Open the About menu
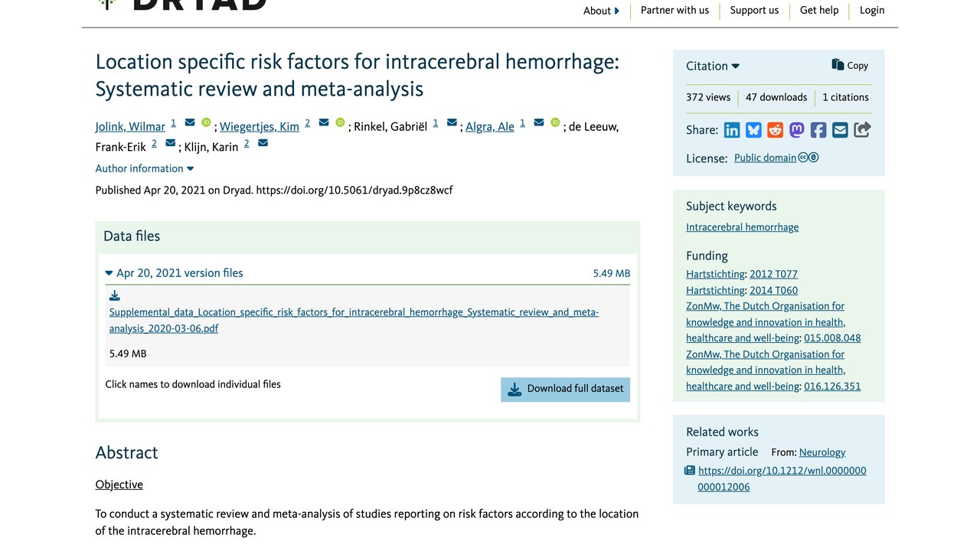The height and width of the screenshot is (551, 980). (x=601, y=11)
